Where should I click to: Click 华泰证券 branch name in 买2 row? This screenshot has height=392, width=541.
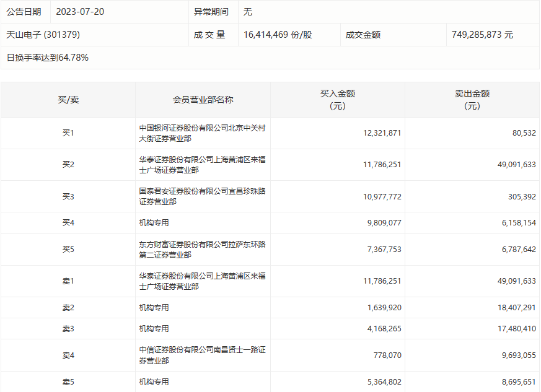(202, 165)
